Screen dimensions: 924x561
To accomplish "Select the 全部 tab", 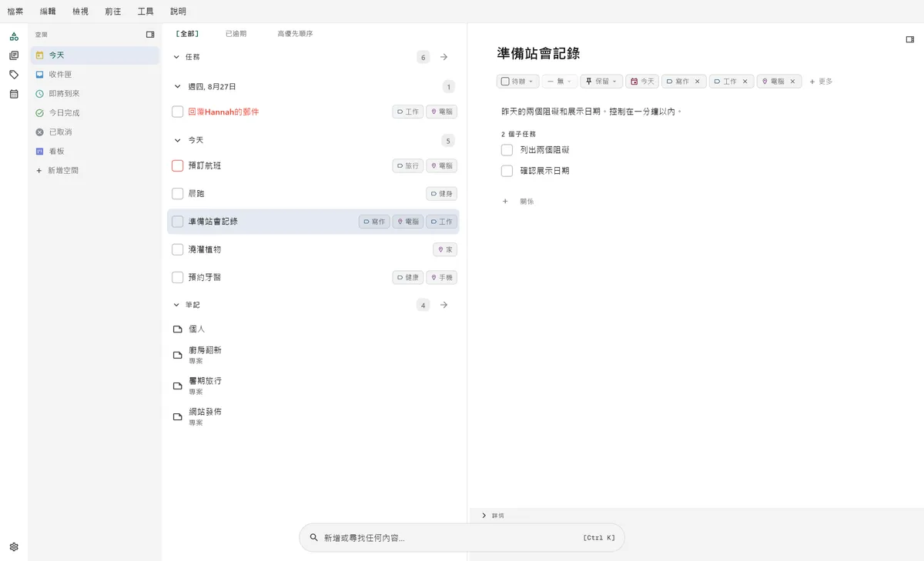I will (187, 34).
